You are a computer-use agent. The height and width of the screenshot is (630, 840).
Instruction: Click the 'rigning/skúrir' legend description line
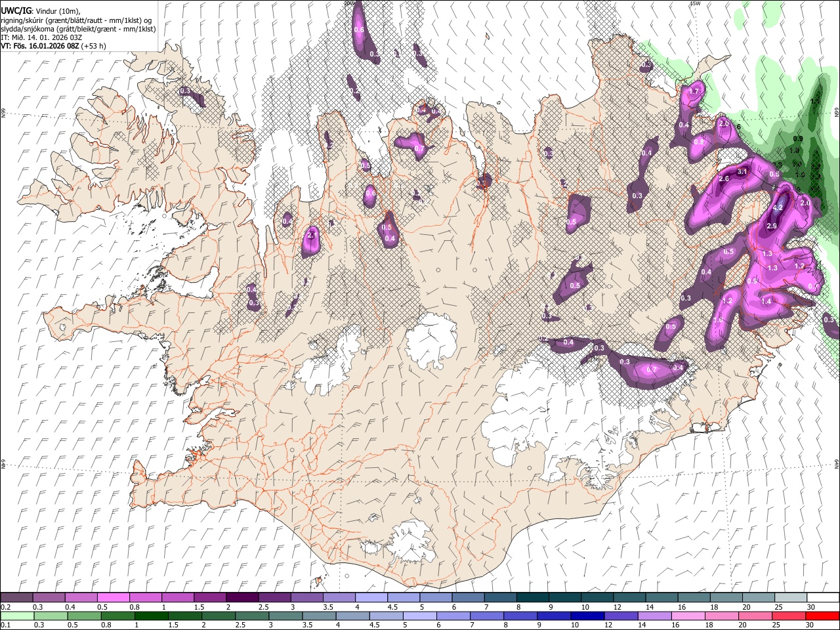pos(77,20)
